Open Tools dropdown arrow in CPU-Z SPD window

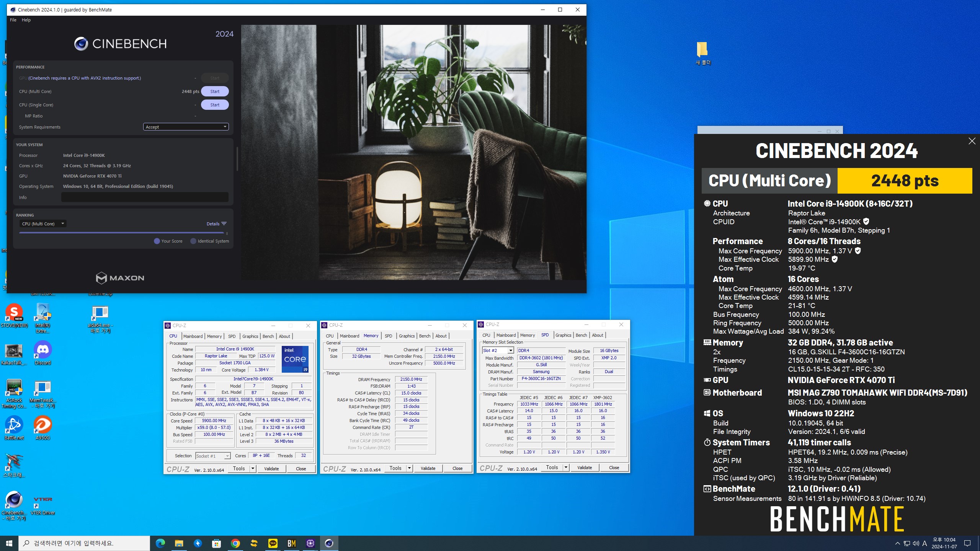(x=566, y=468)
